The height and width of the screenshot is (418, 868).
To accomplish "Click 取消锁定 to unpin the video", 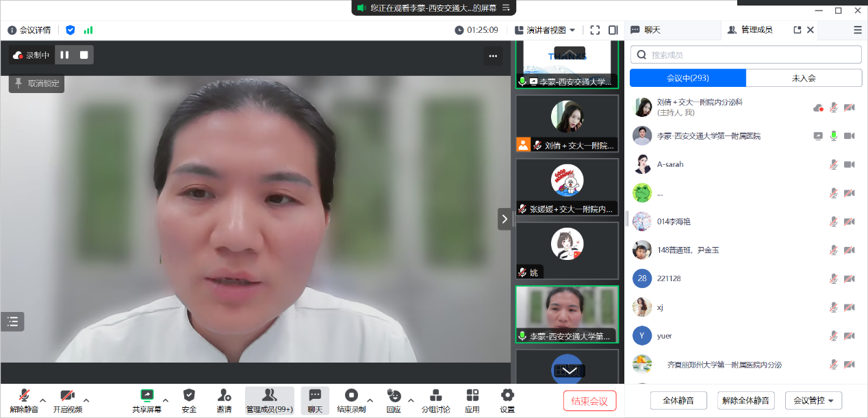I will point(36,83).
